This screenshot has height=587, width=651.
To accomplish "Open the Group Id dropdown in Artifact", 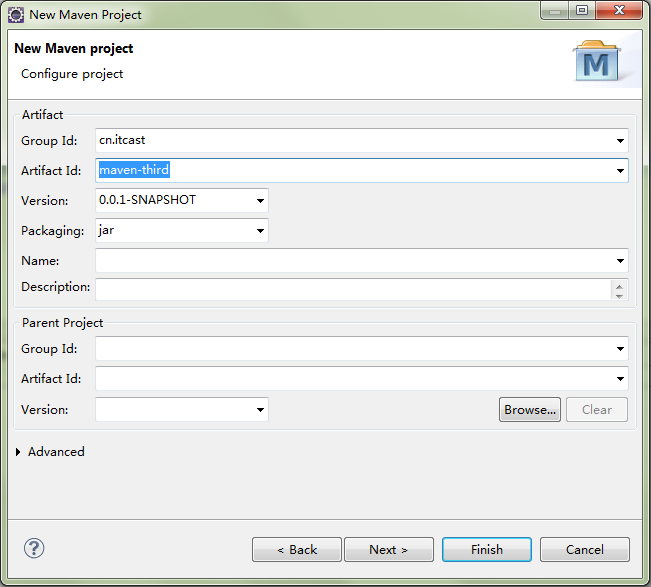I will pos(621,141).
